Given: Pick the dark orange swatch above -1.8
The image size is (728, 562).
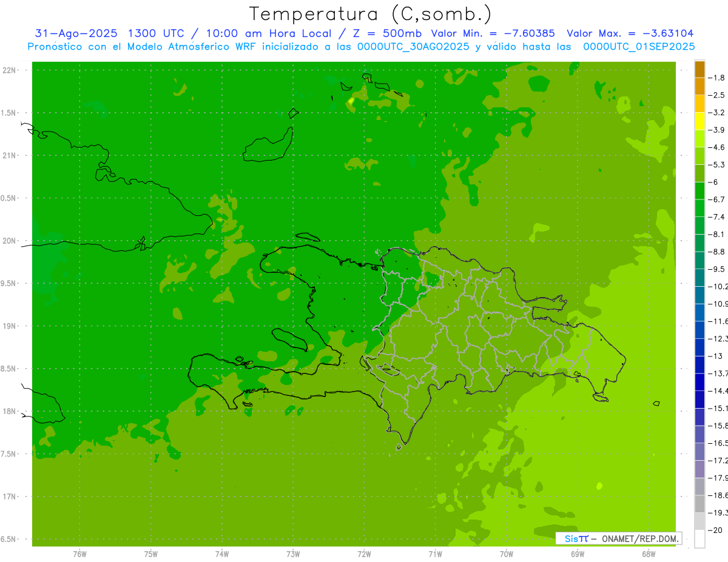Looking at the screenshot, I should click(699, 69).
